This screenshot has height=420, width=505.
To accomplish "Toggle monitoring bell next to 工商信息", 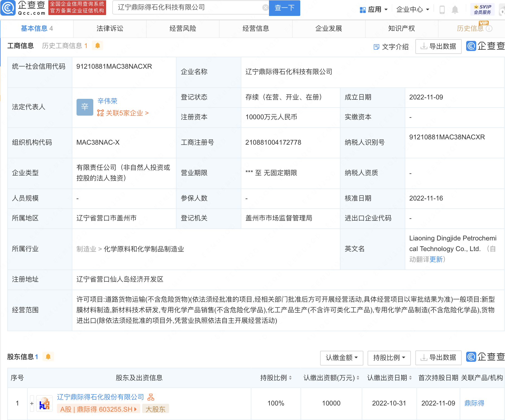I will [x=97, y=46].
